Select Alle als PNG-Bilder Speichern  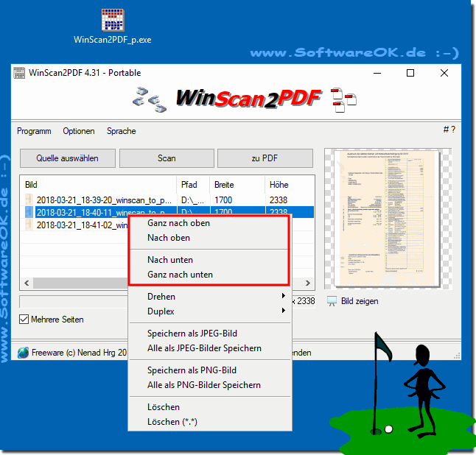[209, 385]
